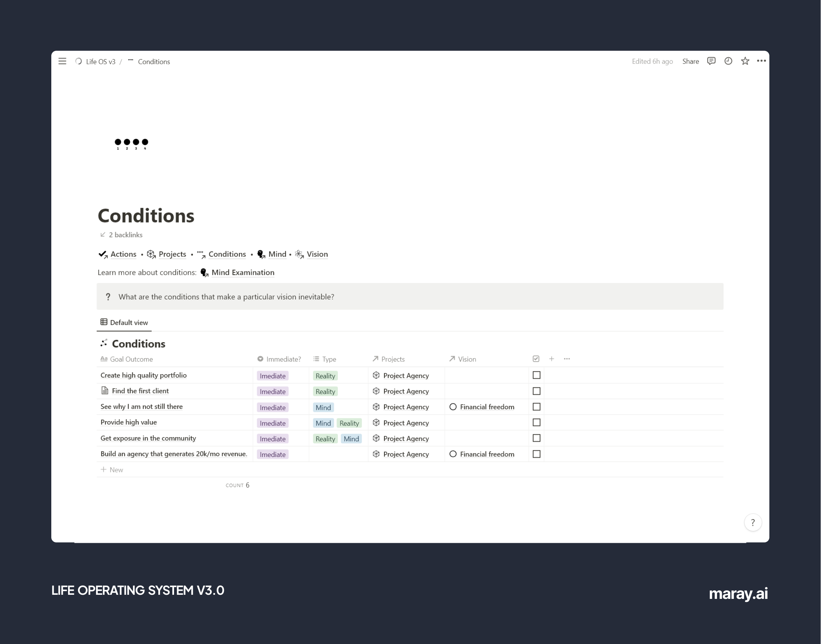Check the box for See why I am not still there
This screenshot has width=821, height=644.
(536, 407)
